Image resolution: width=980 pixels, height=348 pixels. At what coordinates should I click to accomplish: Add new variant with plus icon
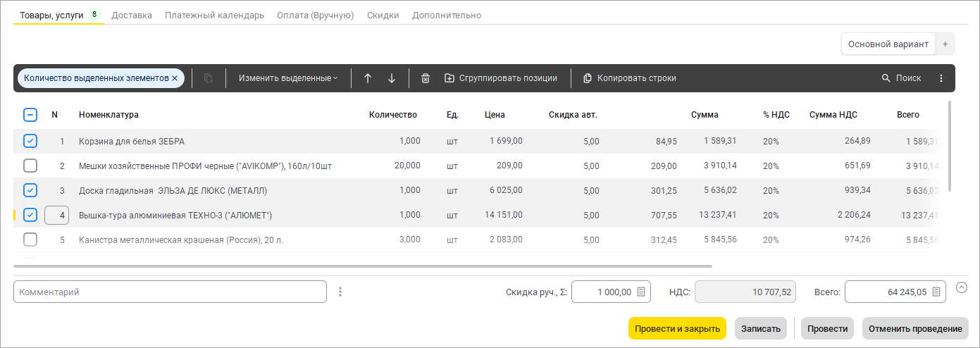click(945, 44)
